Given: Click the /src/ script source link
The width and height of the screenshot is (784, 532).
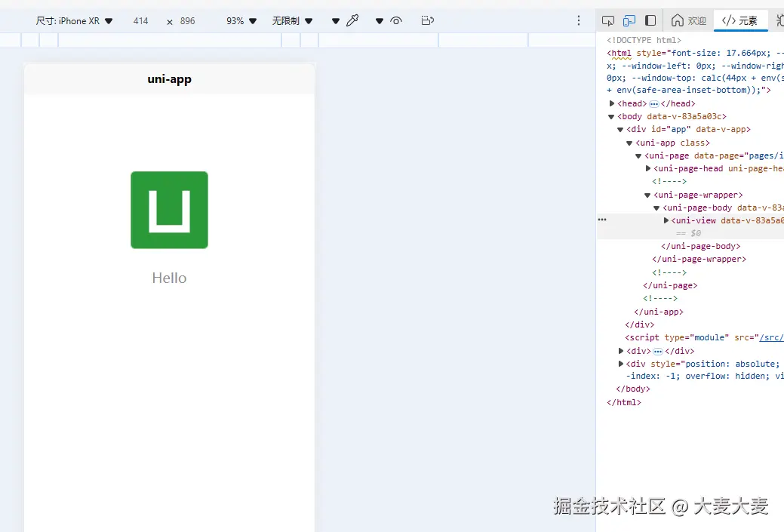Looking at the screenshot, I should pos(771,337).
